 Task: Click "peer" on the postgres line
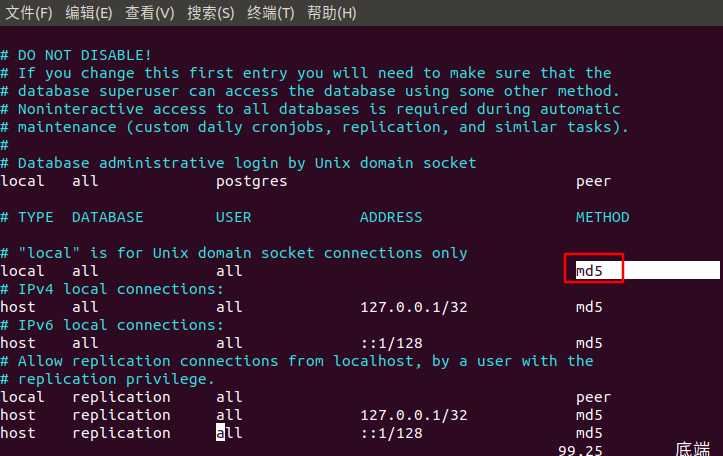pos(593,181)
